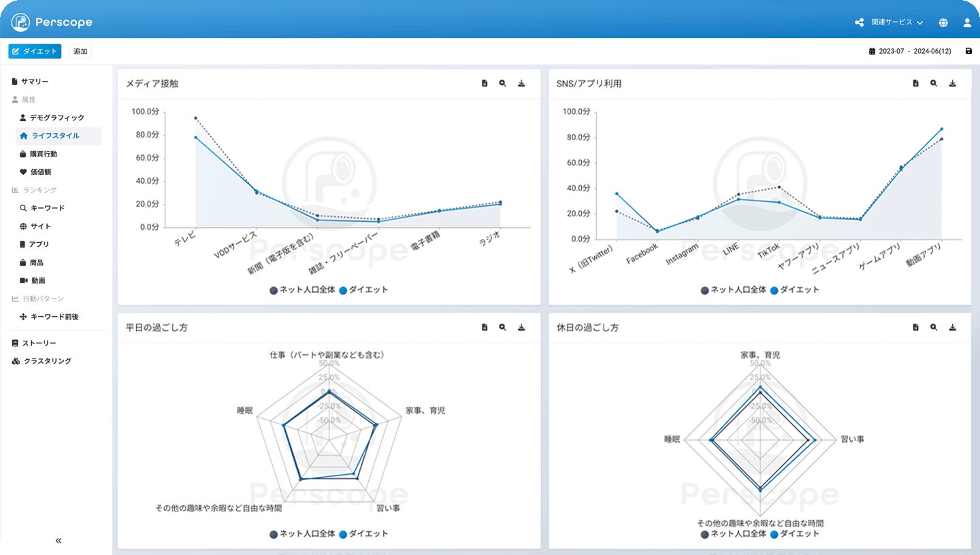This screenshot has width=980, height=555.
Task: Click the 追加 button
Action: [80, 51]
